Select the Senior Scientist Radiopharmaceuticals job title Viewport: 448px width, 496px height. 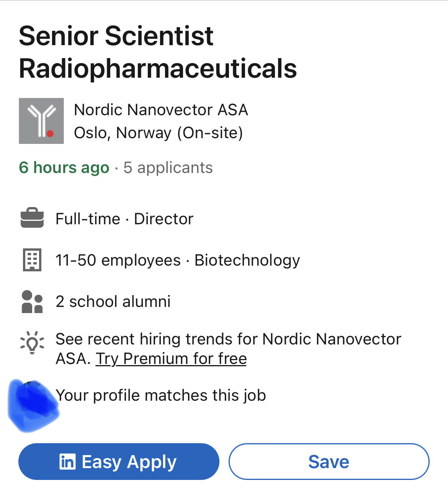(158, 52)
